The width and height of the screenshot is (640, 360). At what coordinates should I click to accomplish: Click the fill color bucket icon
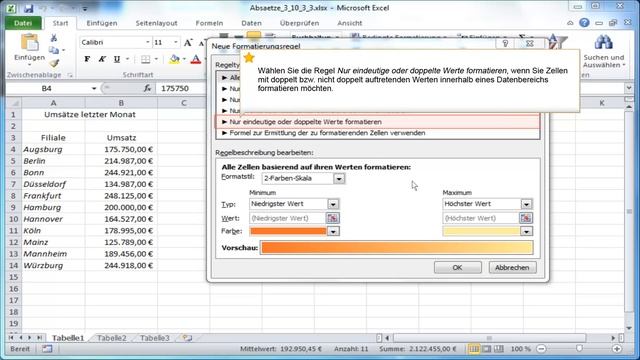(174, 60)
